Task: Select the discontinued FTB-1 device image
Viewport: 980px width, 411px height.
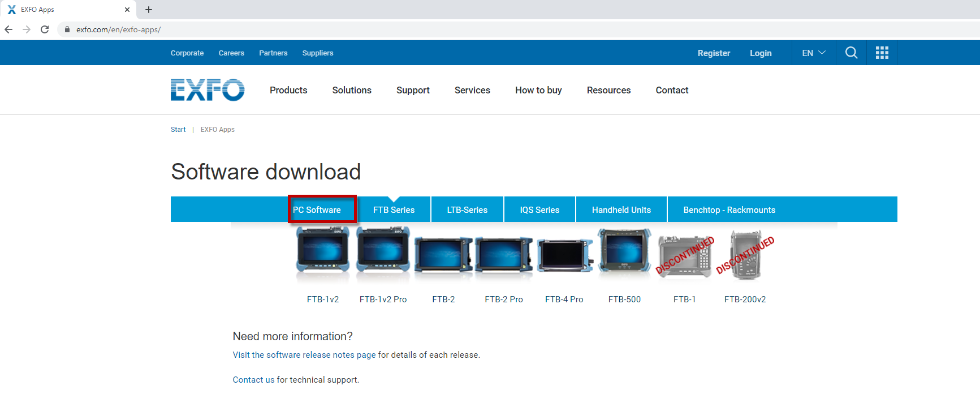Action: point(685,256)
